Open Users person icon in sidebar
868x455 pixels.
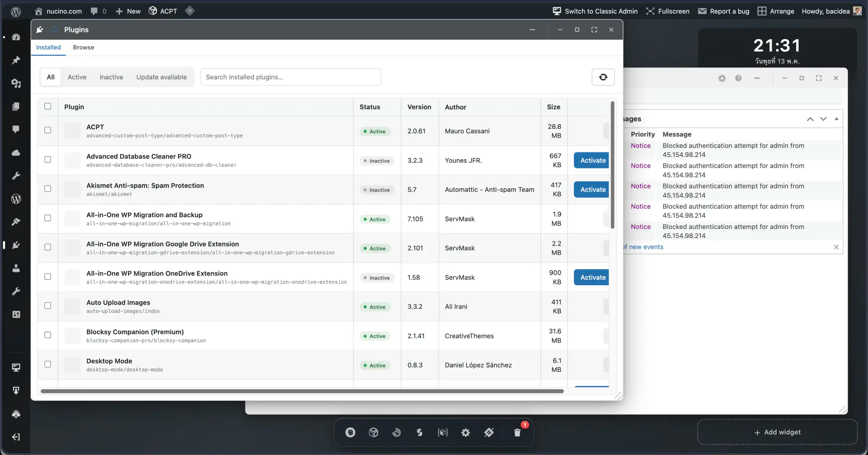(16, 268)
